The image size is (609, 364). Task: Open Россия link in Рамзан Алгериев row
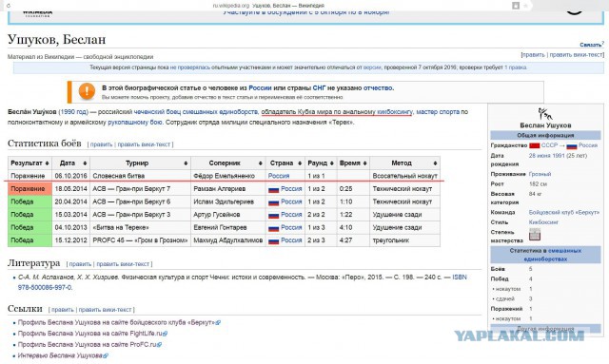click(x=291, y=189)
